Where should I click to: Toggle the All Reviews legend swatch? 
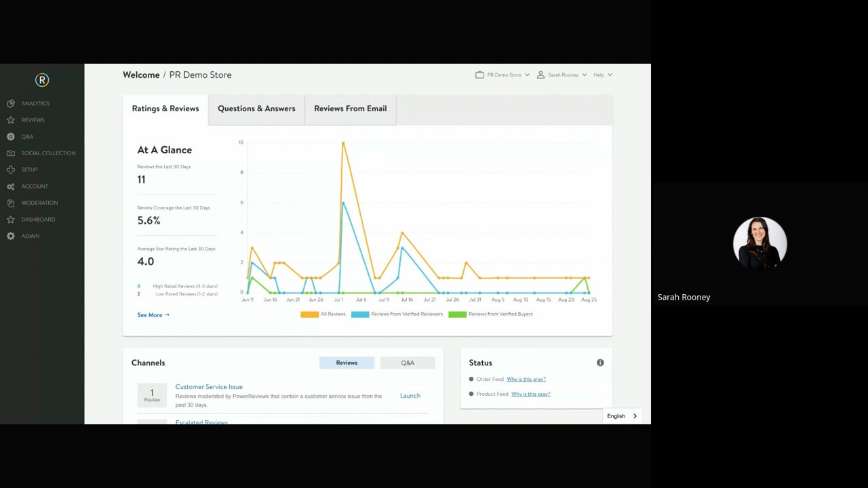coord(309,314)
